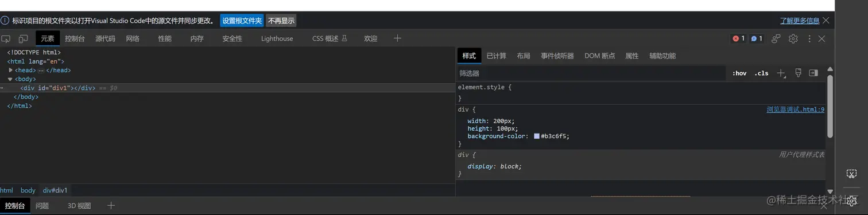The image size is (868, 215).
Task: Click the 设置根文件夹 button
Action: pyautogui.click(x=242, y=21)
